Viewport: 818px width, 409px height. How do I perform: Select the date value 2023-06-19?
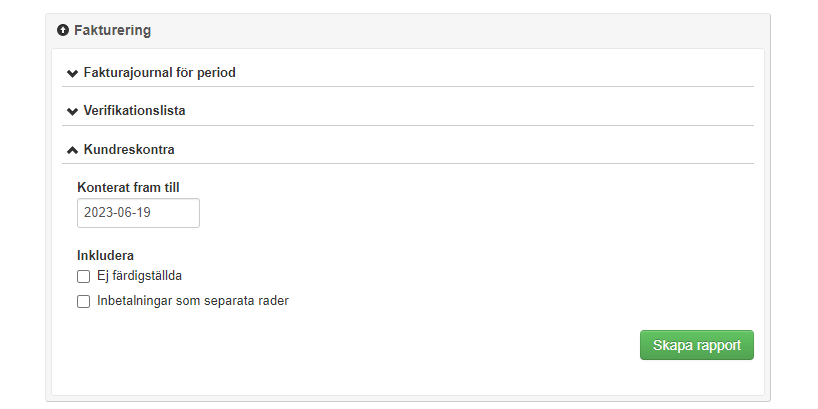pyautogui.click(x=117, y=213)
